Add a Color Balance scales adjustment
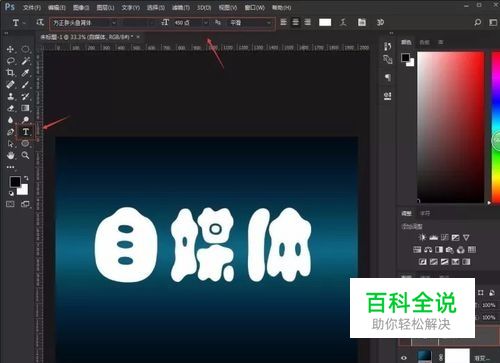Image resolution: width=500 pixels, height=363 pixels. tap(428, 249)
